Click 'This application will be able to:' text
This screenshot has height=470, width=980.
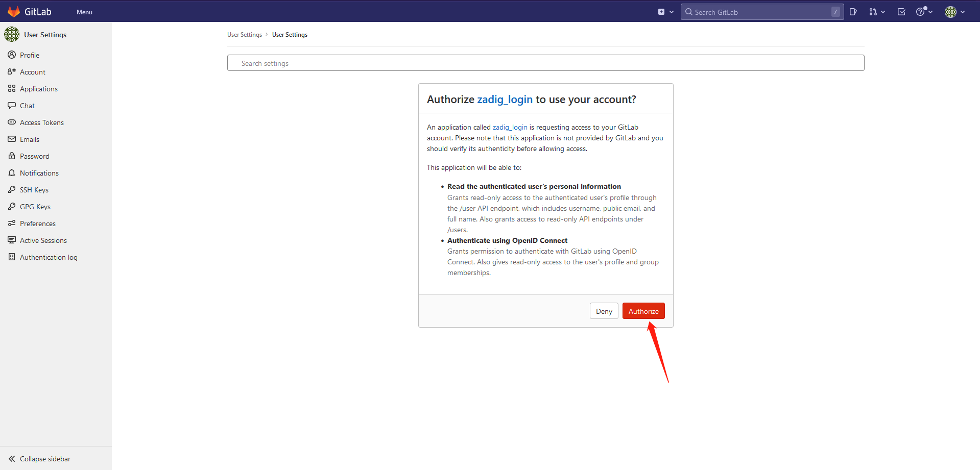(x=474, y=167)
